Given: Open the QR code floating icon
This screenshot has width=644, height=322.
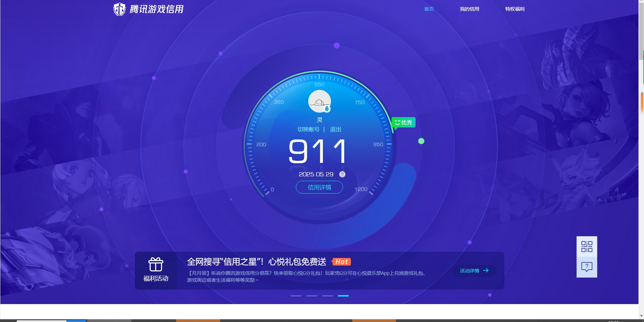Looking at the screenshot, I should pos(587,247).
